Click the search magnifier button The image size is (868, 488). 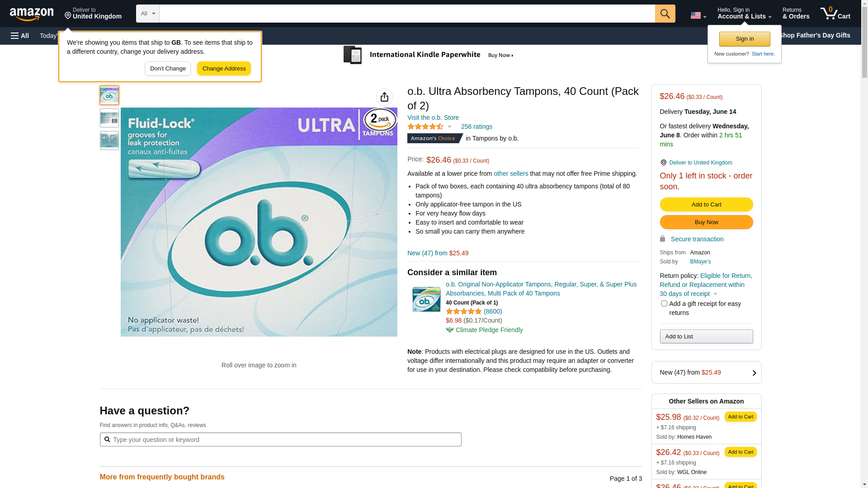click(x=665, y=14)
